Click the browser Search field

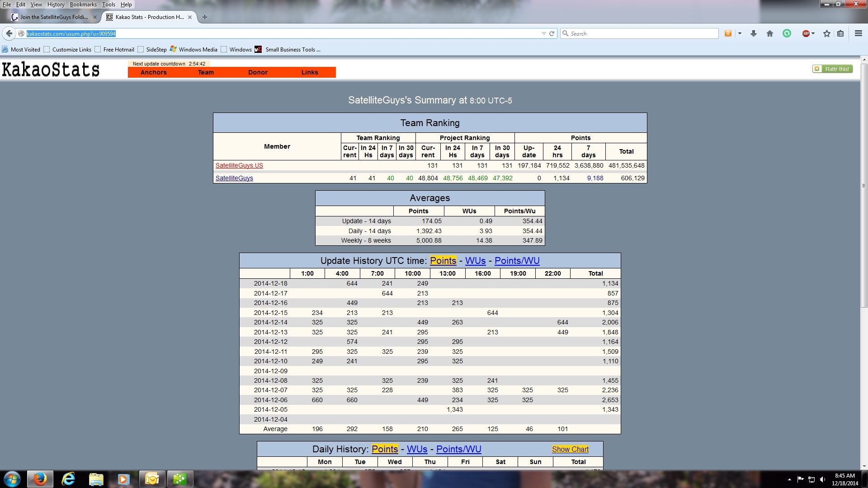(x=640, y=33)
